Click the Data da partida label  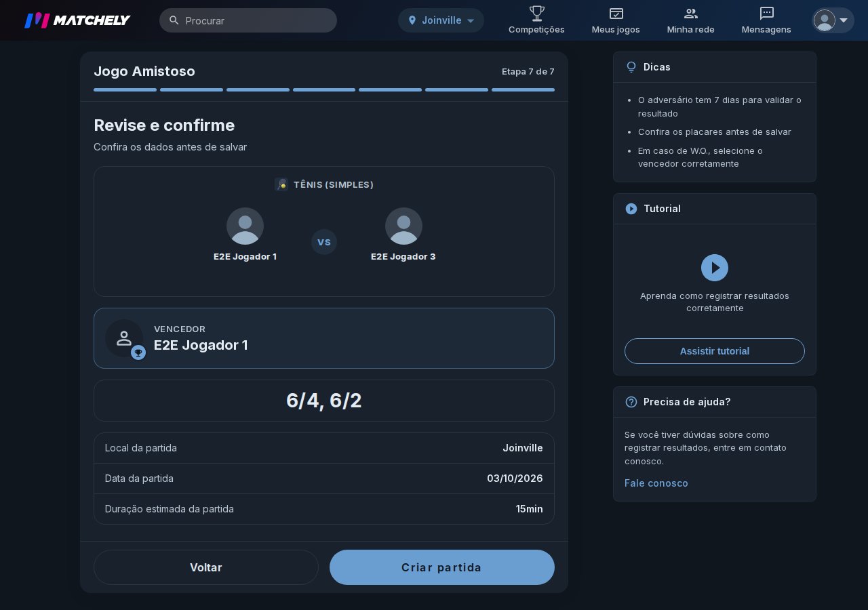[x=139, y=479]
